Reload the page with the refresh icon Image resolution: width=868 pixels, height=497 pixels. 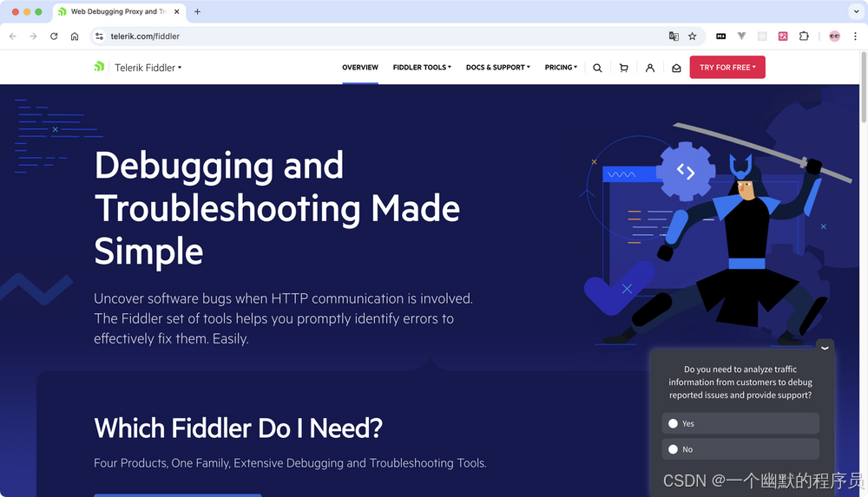(x=54, y=36)
